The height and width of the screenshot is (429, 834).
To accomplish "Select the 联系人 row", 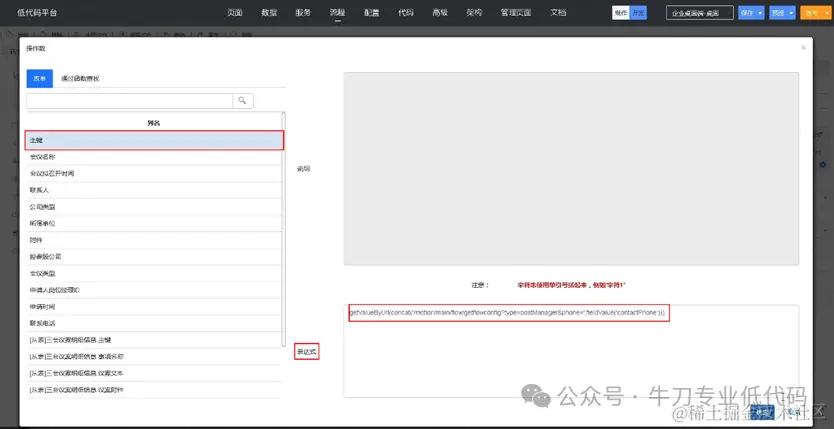I will pyautogui.click(x=154, y=190).
